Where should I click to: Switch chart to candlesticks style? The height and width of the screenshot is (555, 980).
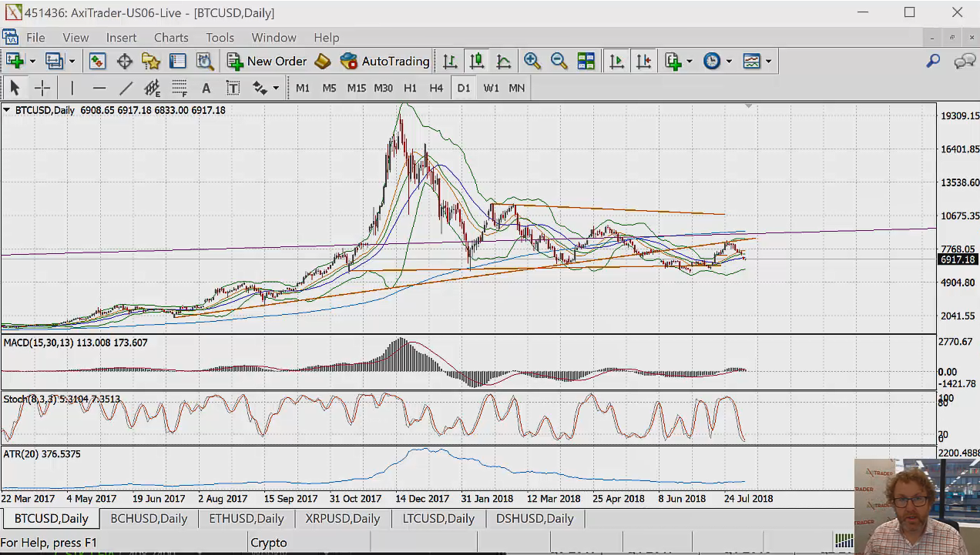pos(477,62)
